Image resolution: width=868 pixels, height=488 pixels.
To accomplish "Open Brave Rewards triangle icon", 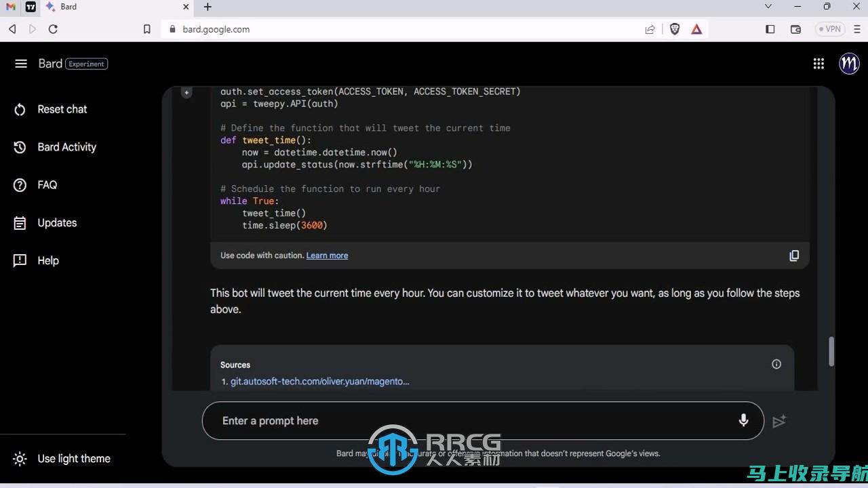I will [x=696, y=29].
